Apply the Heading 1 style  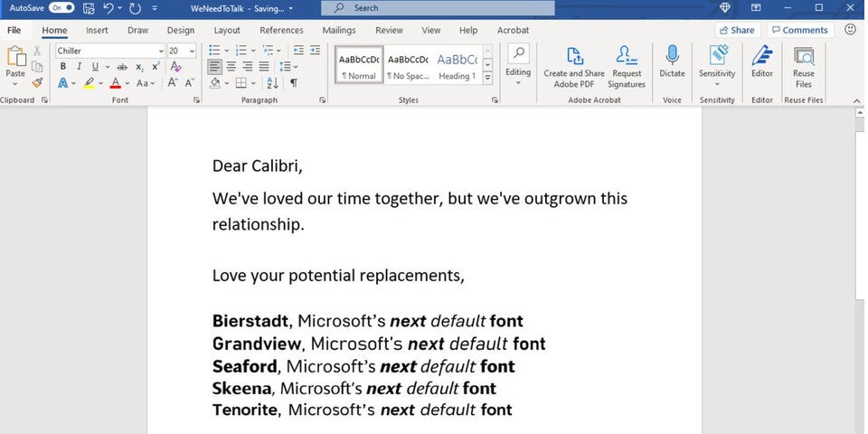point(458,65)
